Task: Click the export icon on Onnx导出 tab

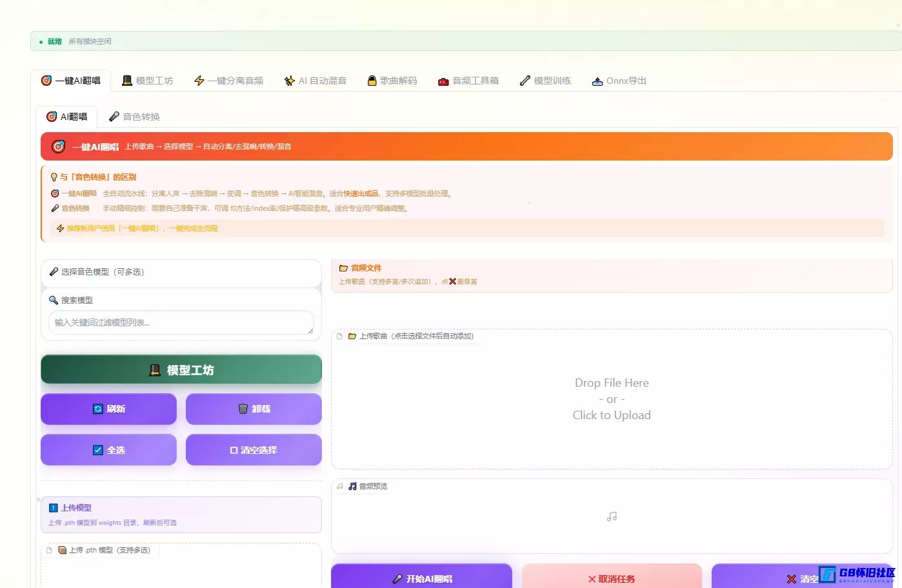Action: 597,81
